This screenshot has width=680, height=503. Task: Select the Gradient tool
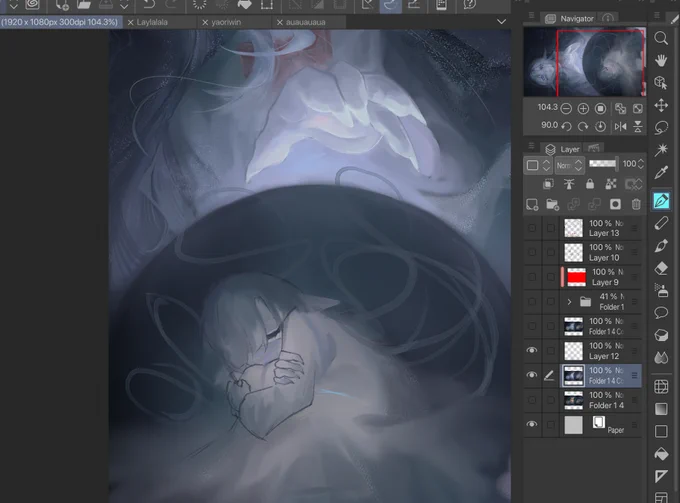pos(661,409)
